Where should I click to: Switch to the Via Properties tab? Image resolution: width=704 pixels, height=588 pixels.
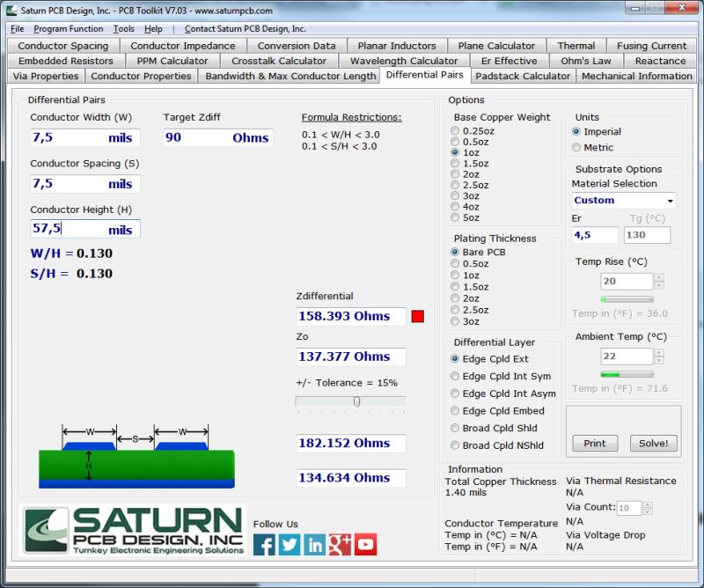pyautogui.click(x=47, y=77)
